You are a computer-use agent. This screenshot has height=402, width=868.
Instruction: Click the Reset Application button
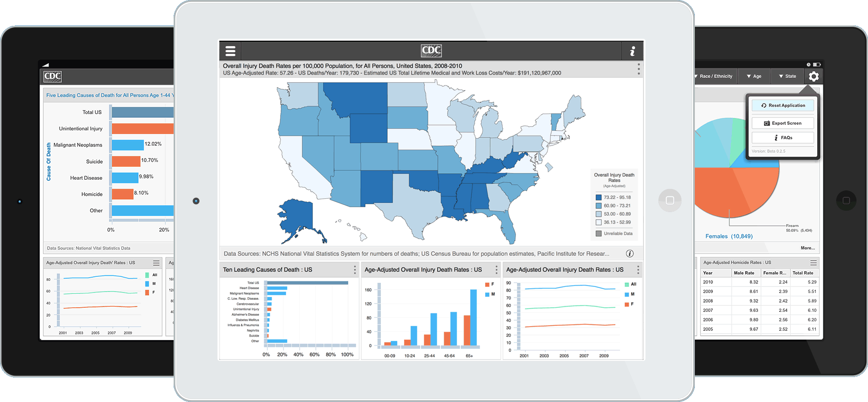point(783,105)
